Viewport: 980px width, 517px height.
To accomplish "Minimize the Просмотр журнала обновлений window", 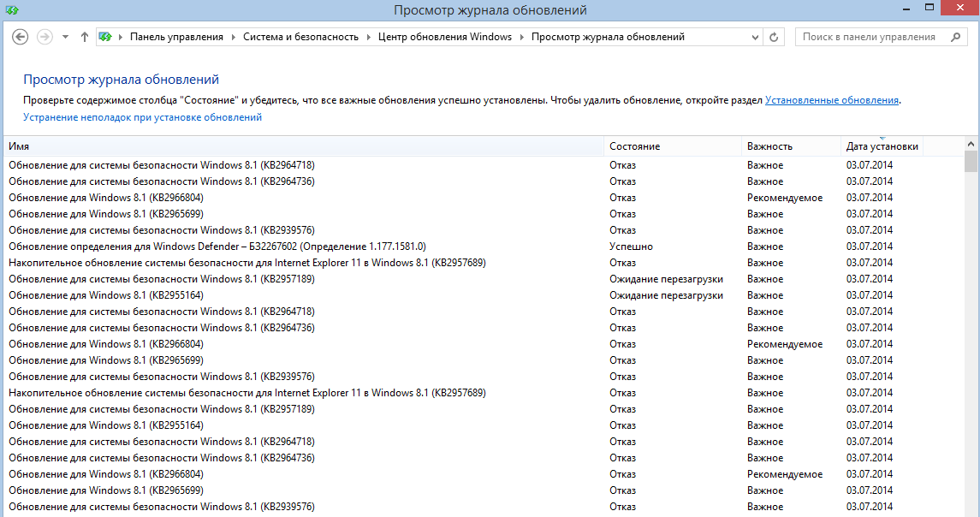I will 906,9.
